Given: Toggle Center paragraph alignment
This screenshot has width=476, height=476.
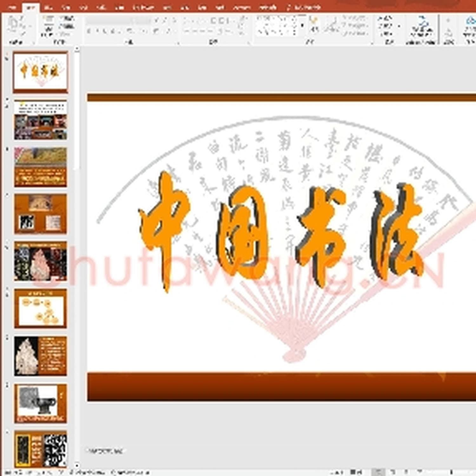Looking at the screenshot, I should (195, 31).
